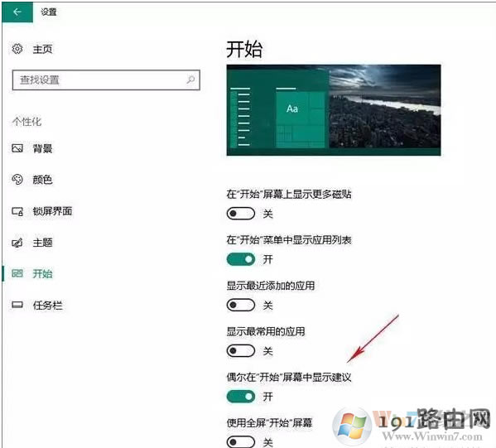This screenshot has width=496, height=448.
Task: Click the 开始 tiles icon
Action: [x=17, y=273]
